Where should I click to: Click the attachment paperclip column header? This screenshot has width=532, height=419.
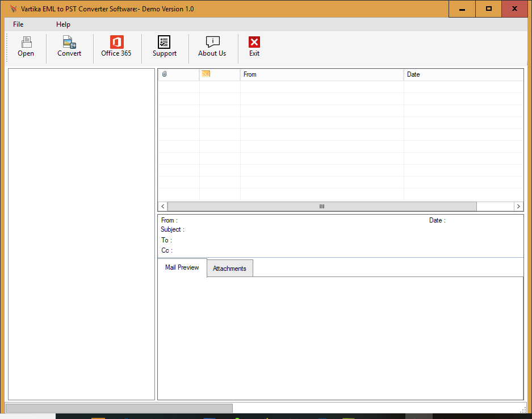pos(178,74)
